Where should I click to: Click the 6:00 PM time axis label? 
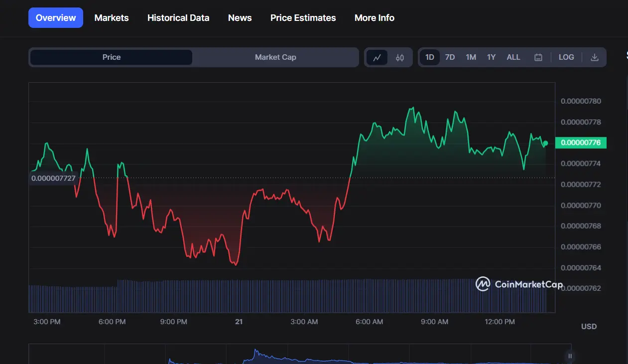[112, 322]
